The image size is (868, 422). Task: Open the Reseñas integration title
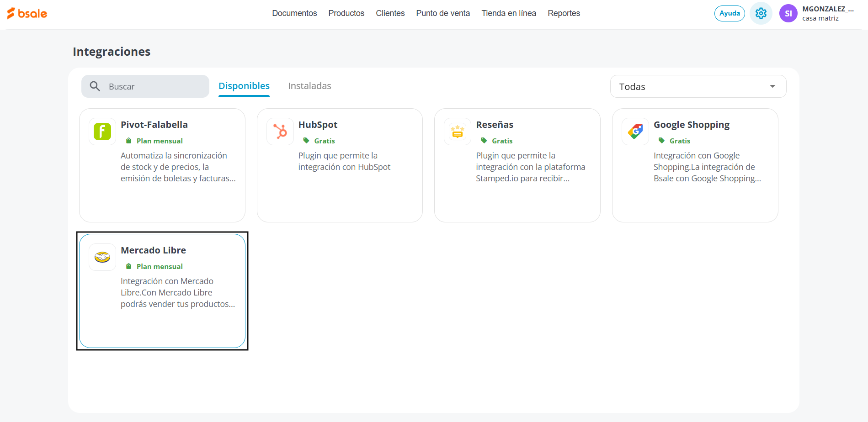(495, 125)
